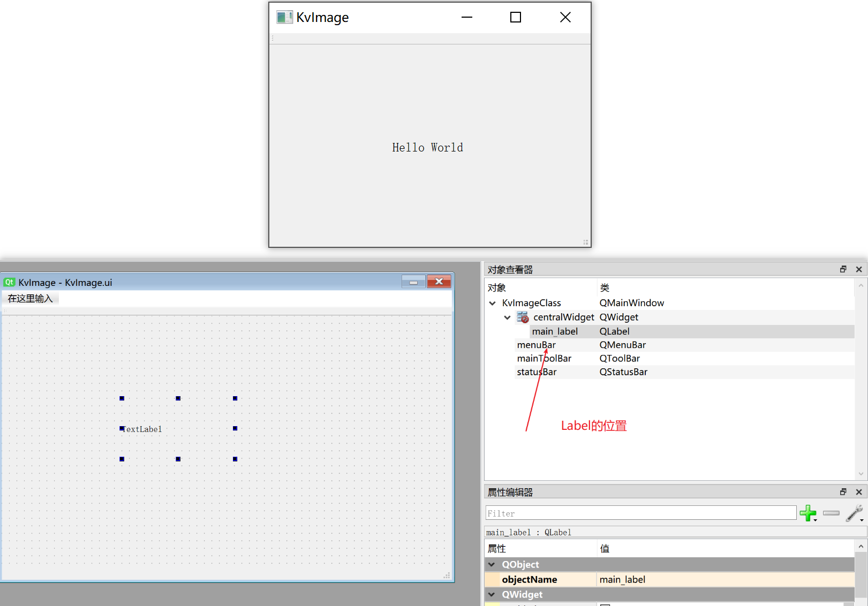Image resolution: width=868 pixels, height=606 pixels.
Task: Float the 属性编辑器 panel
Action: (843, 492)
